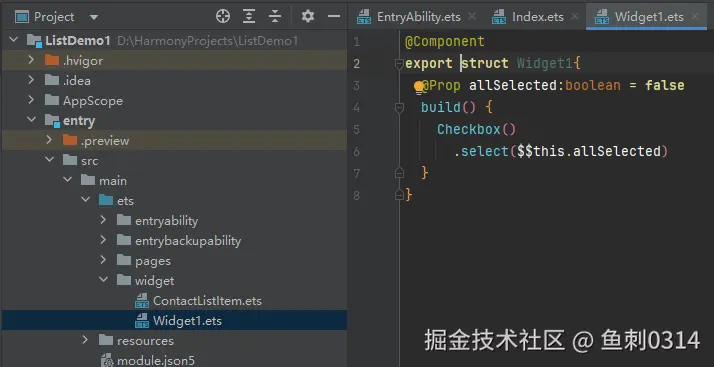
Task: Click Checkbox() in the code
Action: tap(477, 129)
